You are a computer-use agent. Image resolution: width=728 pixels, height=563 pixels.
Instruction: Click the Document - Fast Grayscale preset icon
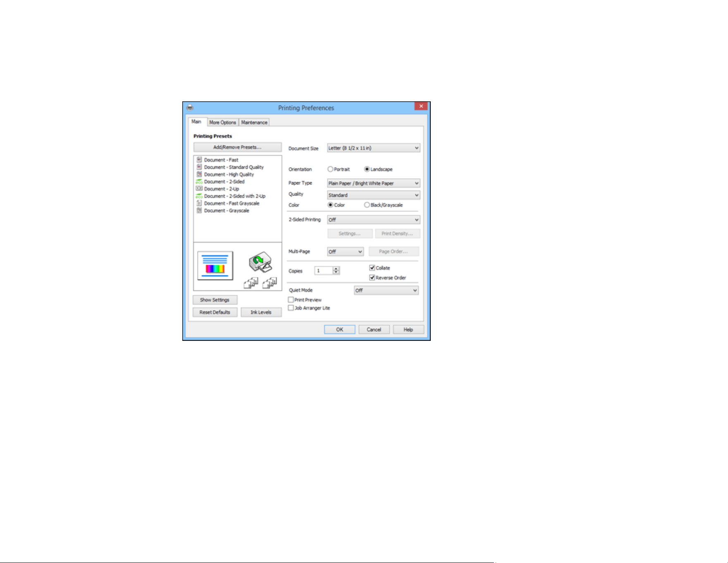click(199, 203)
